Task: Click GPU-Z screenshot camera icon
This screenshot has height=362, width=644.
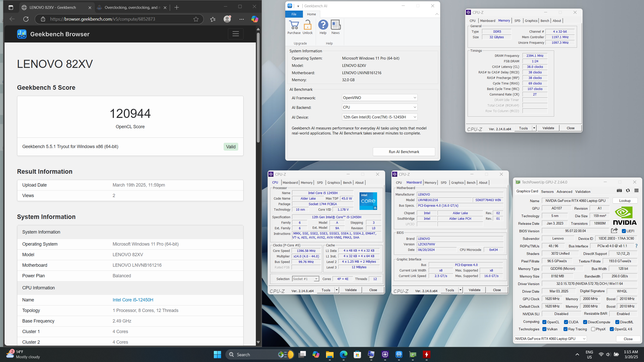Action: (619, 191)
